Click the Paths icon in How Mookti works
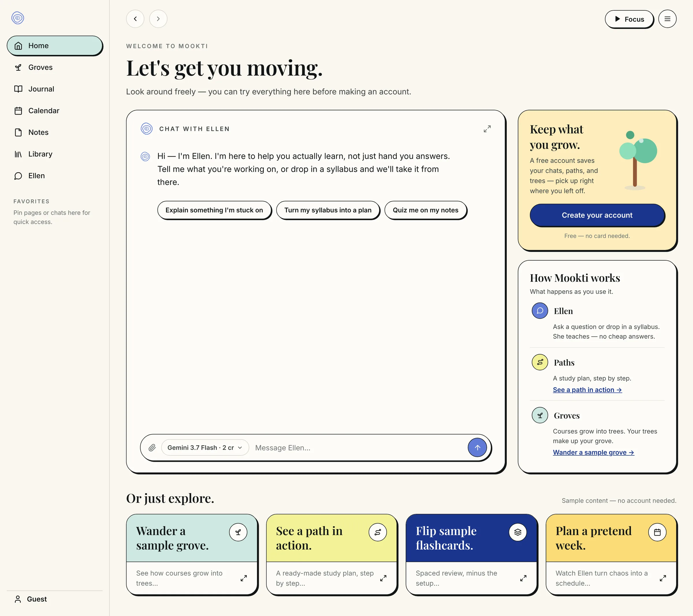Screen dimensions: 693x616 (x=540, y=362)
